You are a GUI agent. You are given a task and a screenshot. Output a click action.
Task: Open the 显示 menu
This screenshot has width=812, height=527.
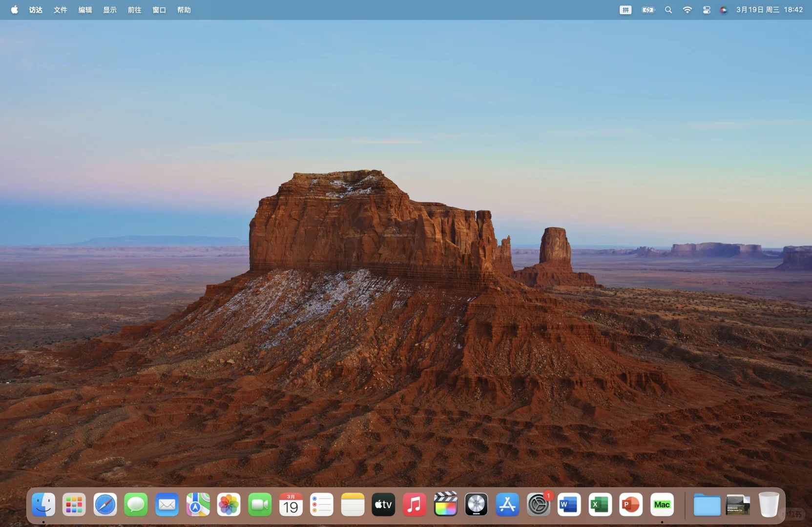tap(110, 10)
